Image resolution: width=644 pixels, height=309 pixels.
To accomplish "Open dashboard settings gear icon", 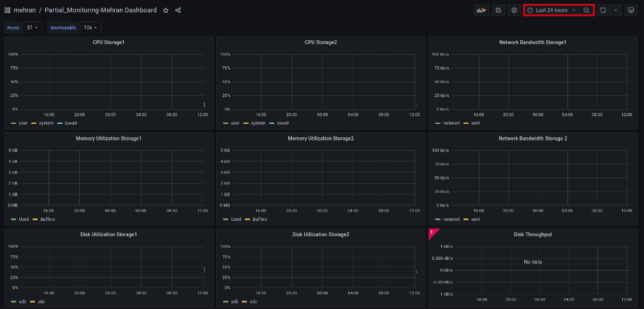I will pos(514,10).
